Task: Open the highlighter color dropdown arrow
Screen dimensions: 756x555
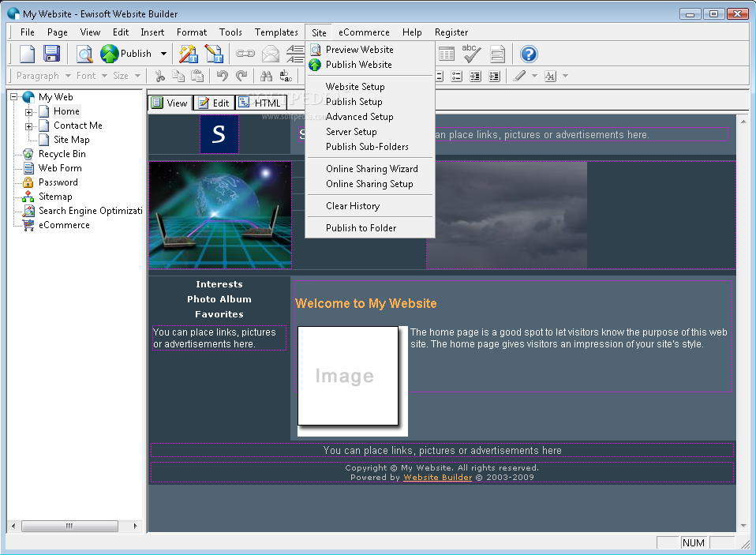Action: pyautogui.click(x=534, y=77)
